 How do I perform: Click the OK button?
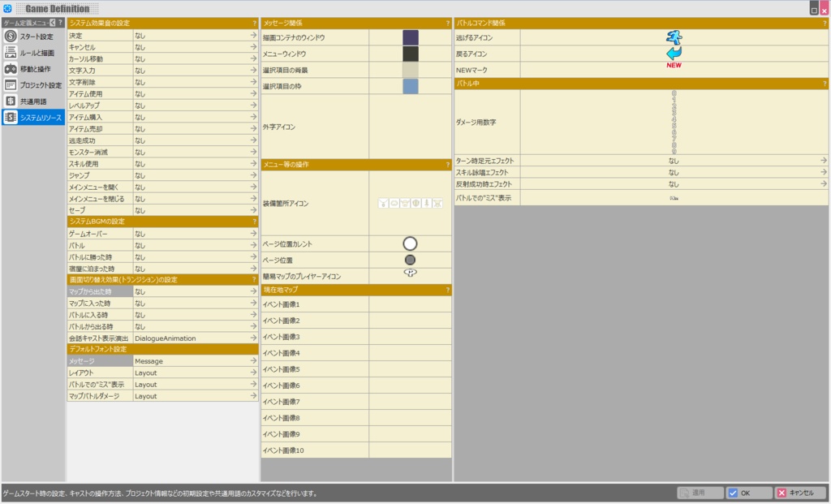point(749,493)
